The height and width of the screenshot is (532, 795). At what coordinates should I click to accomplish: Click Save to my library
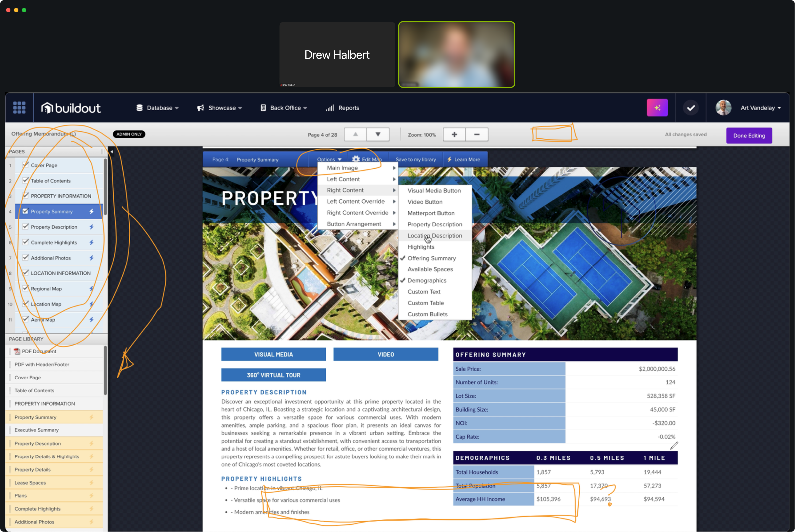pyautogui.click(x=416, y=159)
